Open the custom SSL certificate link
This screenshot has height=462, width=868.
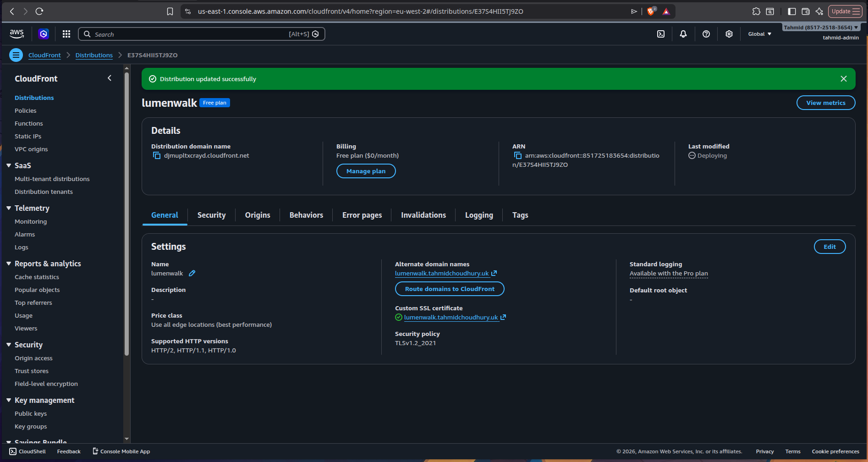[455, 318]
